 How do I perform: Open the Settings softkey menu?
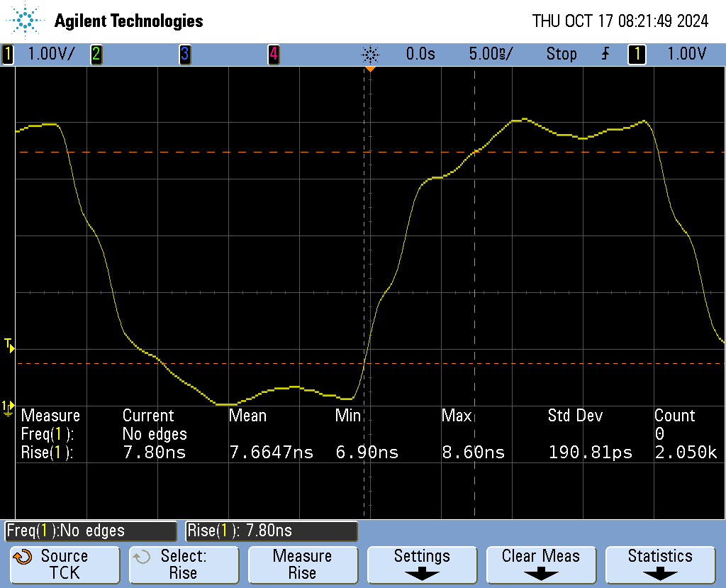pos(422,564)
